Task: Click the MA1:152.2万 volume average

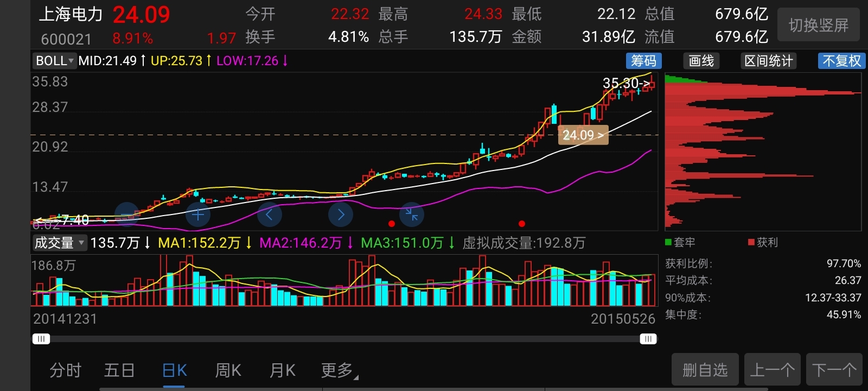Action: pos(199,243)
